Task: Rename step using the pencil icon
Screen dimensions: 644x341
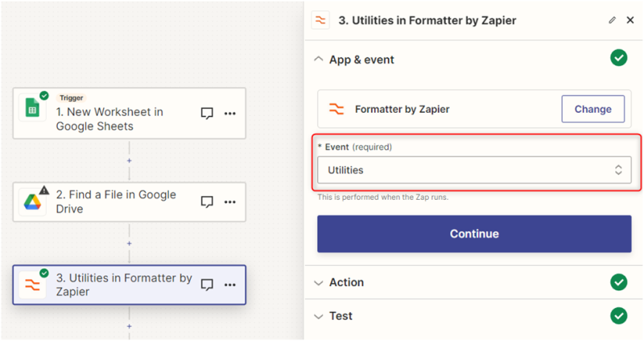Action: [x=612, y=20]
